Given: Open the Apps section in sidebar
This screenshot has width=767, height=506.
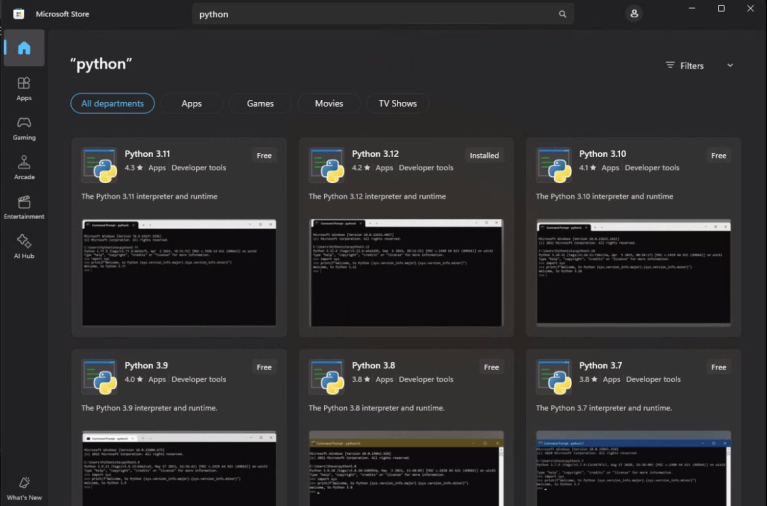Looking at the screenshot, I should pyautogui.click(x=24, y=89).
